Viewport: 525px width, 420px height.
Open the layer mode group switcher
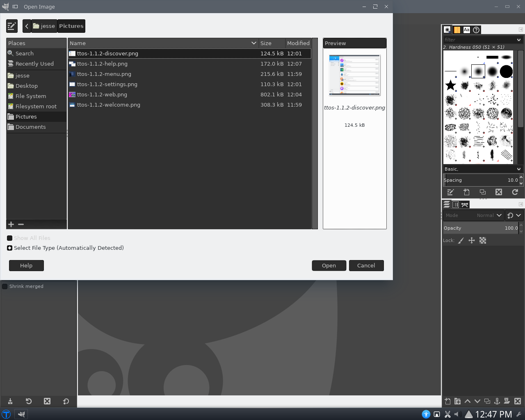(x=514, y=215)
